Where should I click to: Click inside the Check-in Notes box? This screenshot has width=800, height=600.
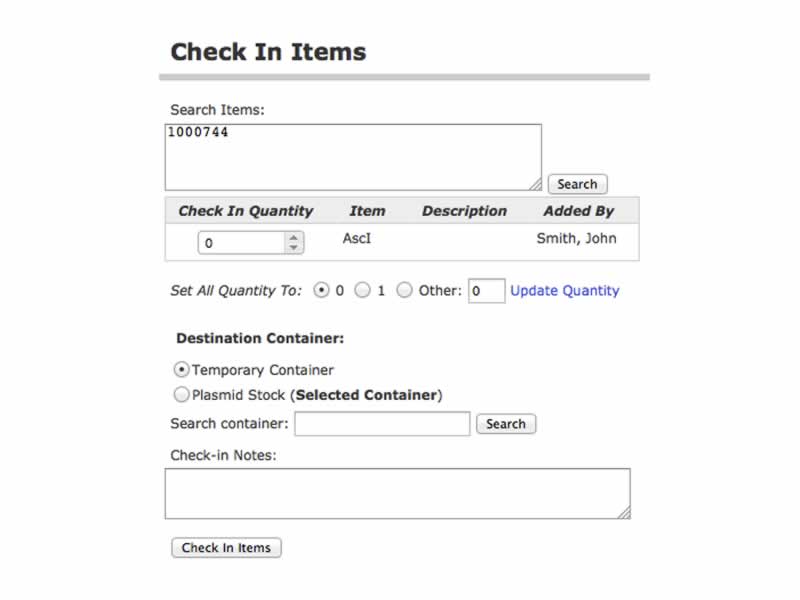click(x=397, y=493)
